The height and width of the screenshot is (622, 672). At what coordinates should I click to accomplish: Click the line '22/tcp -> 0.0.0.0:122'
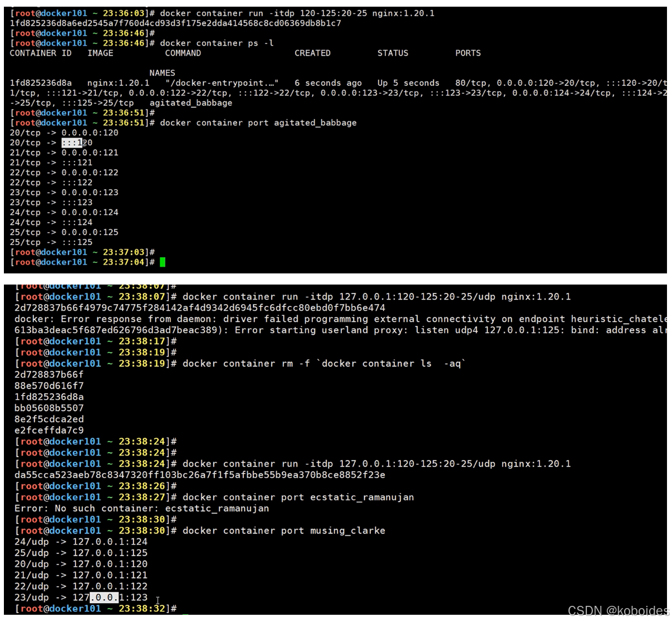pos(64,173)
